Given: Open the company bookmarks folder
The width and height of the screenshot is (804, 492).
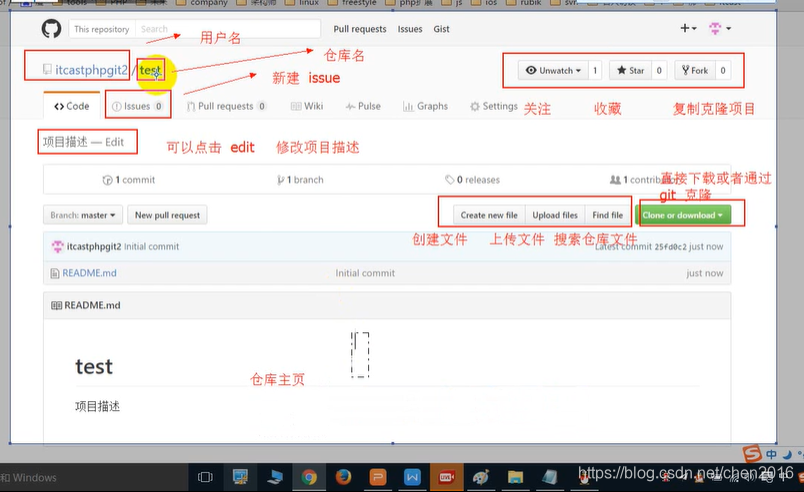Looking at the screenshot, I should (202, 3).
